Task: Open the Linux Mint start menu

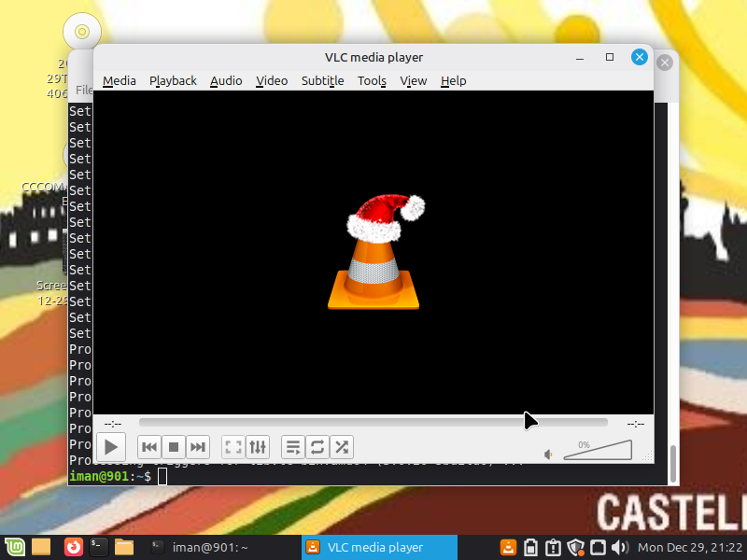Action: point(13,548)
